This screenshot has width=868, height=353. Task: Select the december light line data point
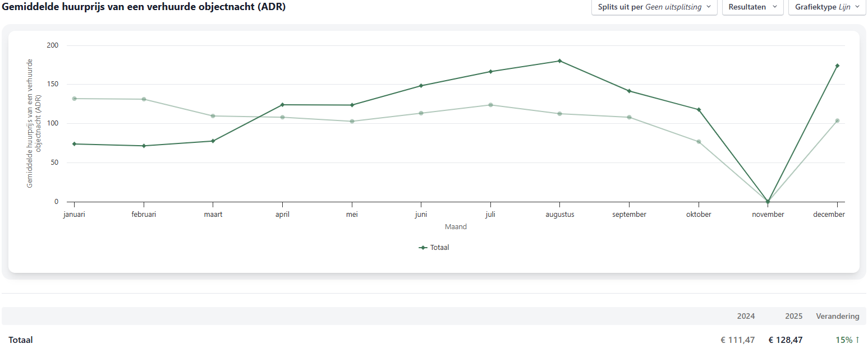point(837,120)
